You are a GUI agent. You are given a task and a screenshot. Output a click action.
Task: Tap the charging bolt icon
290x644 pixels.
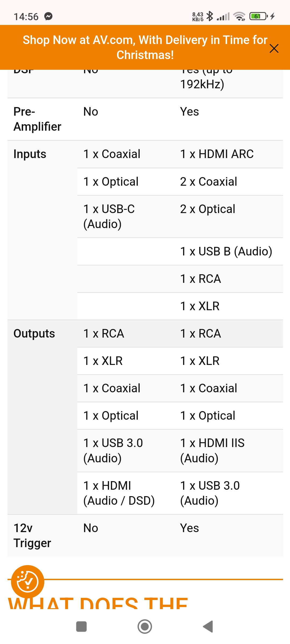point(273,16)
